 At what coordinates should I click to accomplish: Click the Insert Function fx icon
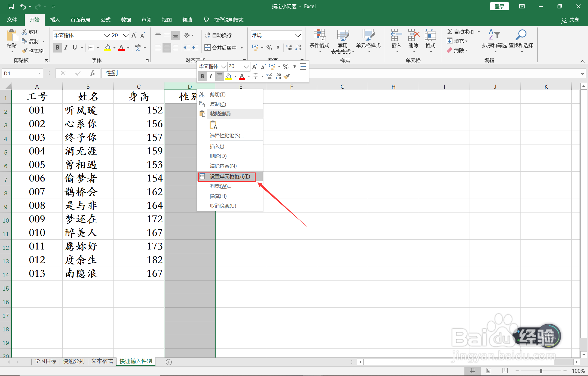click(92, 73)
